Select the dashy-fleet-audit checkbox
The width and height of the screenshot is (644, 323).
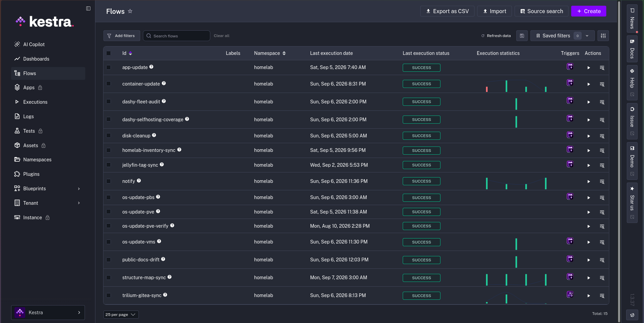tap(109, 101)
